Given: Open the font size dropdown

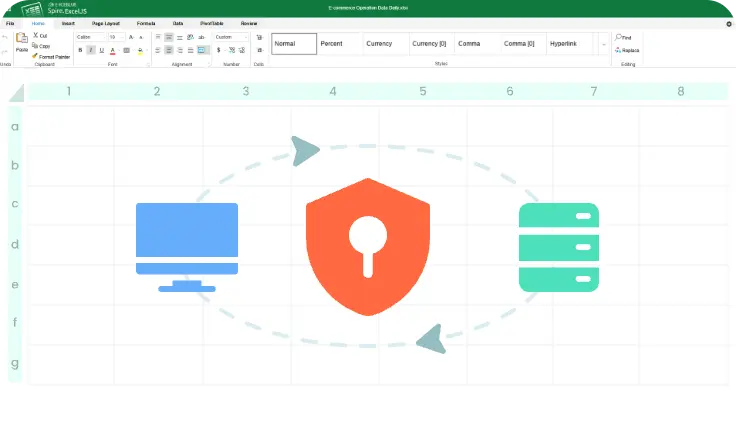Looking at the screenshot, I should [116, 37].
